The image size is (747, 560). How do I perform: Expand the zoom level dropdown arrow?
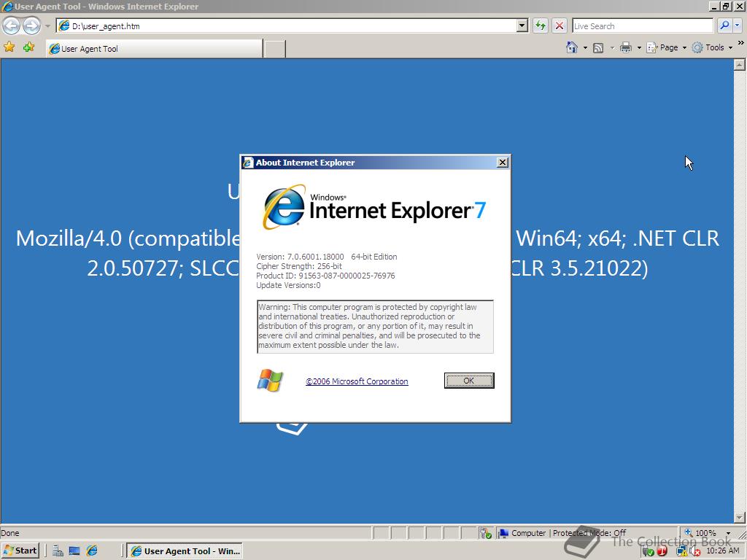(728, 533)
